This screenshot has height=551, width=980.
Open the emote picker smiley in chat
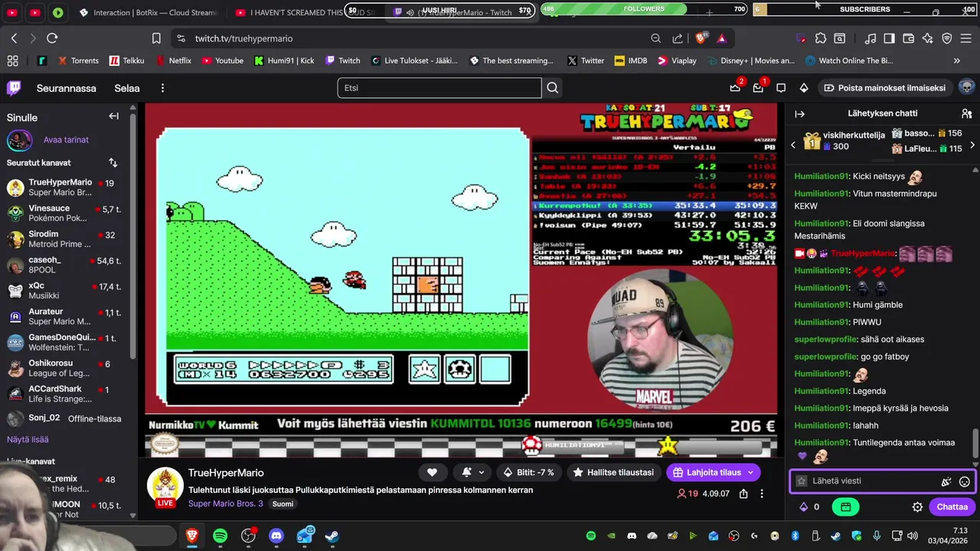[965, 481]
